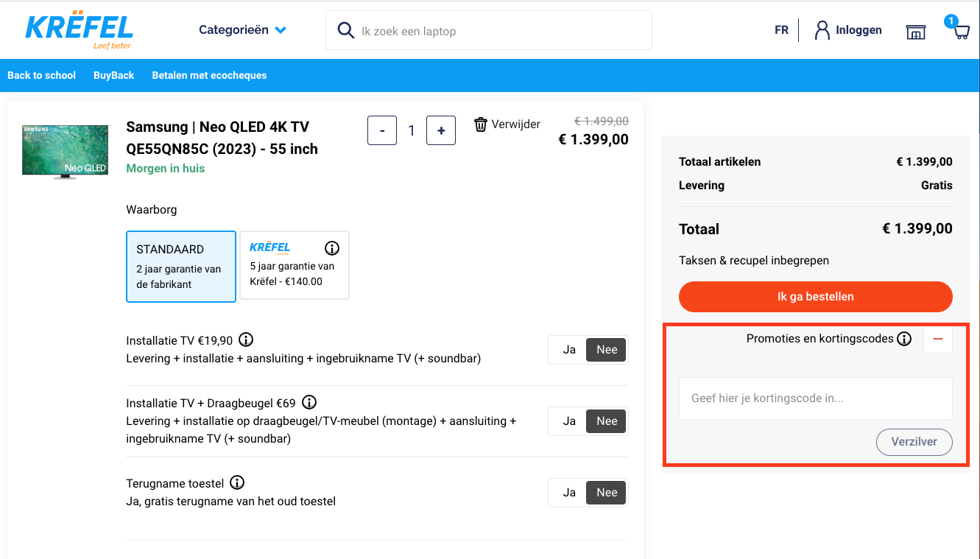Click the search magnifier icon
This screenshot has width=980, height=559.
pos(345,30)
